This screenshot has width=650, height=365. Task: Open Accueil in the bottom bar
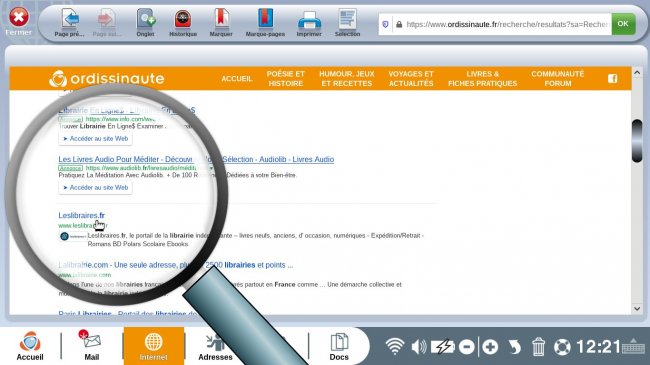tap(30, 346)
